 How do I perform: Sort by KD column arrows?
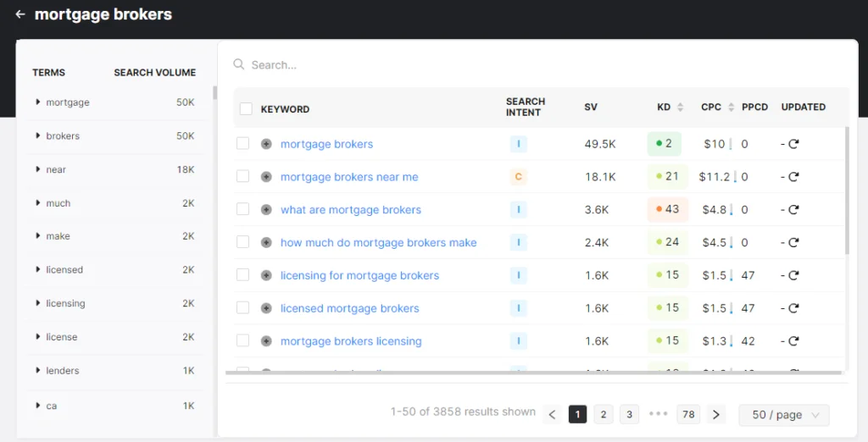[x=680, y=108]
